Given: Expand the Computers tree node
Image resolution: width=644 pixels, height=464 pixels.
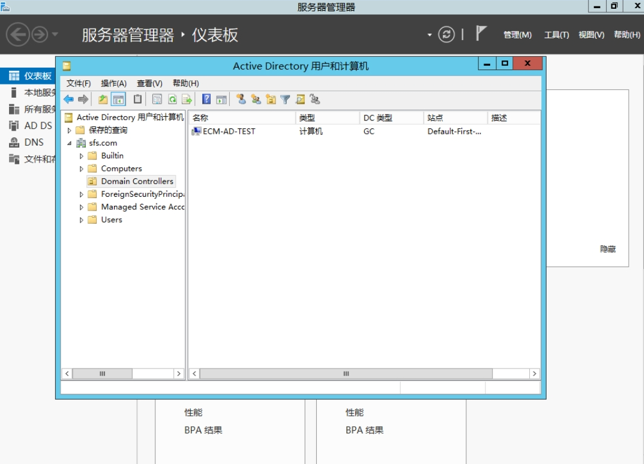Looking at the screenshot, I should (x=81, y=169).
